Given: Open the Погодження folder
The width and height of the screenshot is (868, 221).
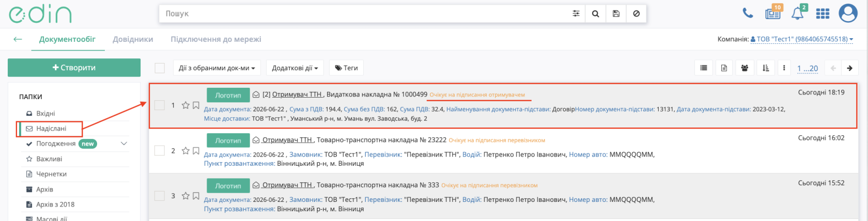Looking at the screenshot, I should [x=56, y=144].
